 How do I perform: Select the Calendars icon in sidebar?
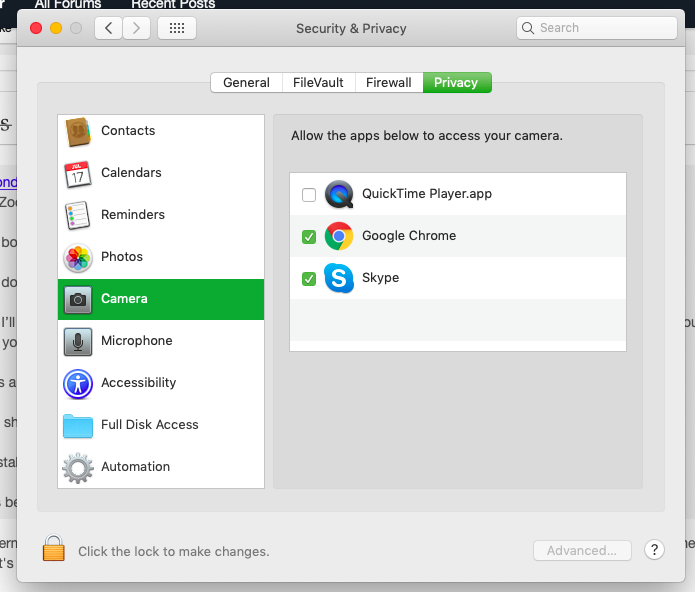click(x=78, y=174)
